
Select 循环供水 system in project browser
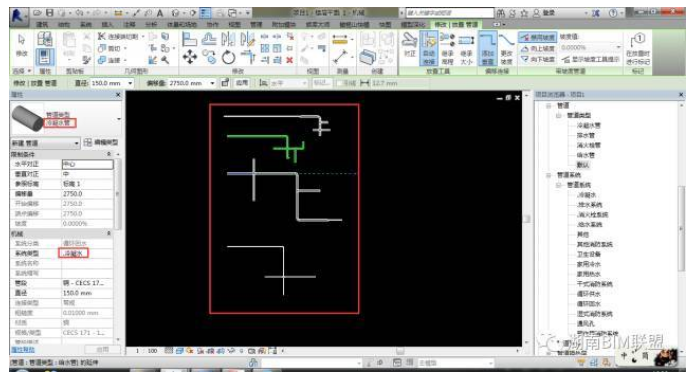click(x=589, y=294)
